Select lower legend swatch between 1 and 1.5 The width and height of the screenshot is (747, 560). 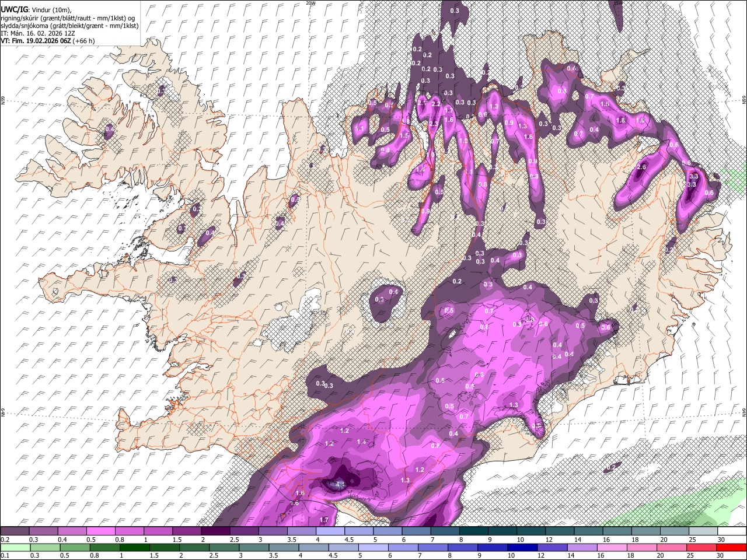134,547
